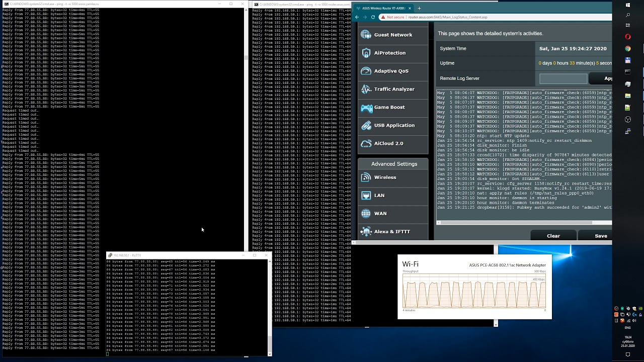
Task: Save the system log
Action: 596,236
